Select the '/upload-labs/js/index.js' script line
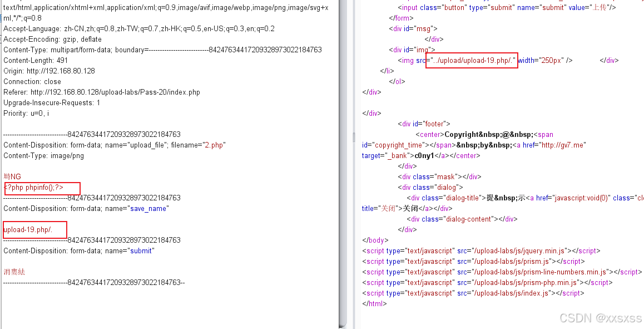The height and width of the screenshot is (329, 644). [x=473, y=293]
